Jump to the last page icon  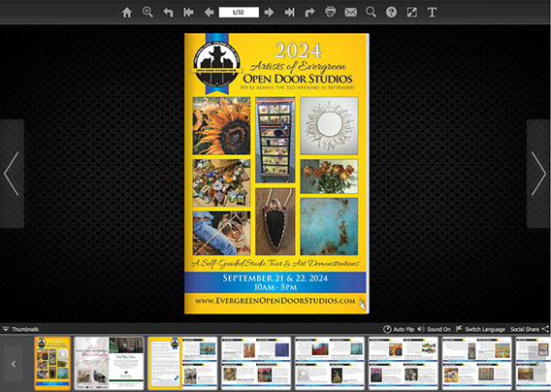pos(289,13)
